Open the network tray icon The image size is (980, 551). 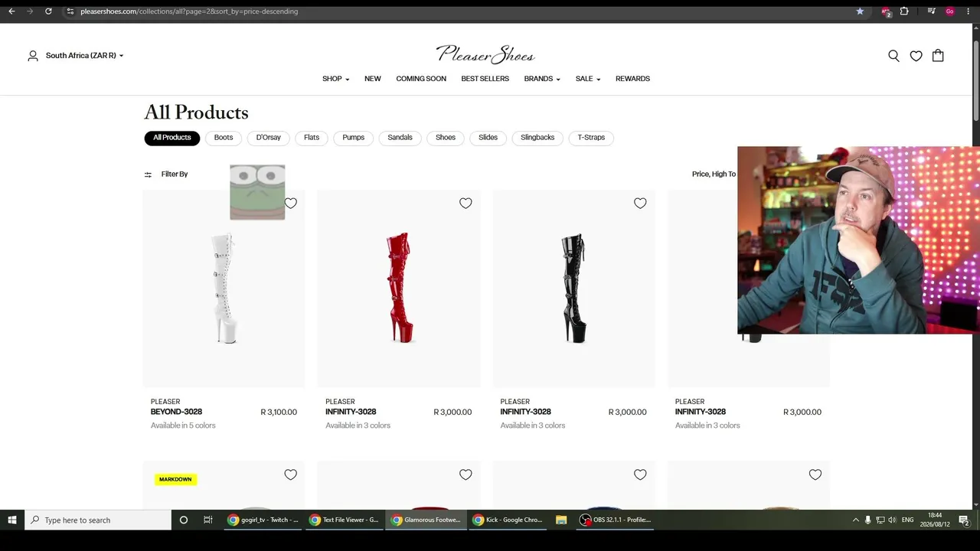tap(880, 520)
